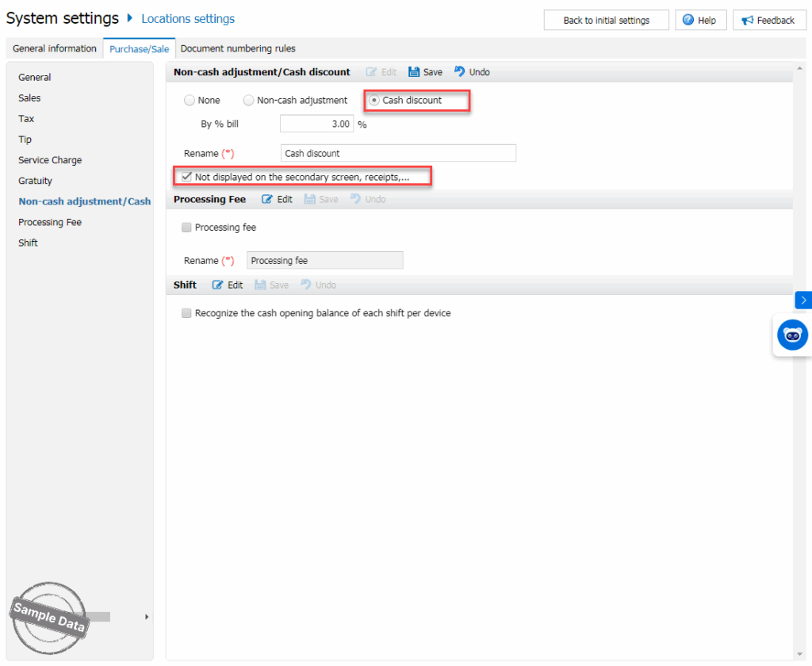Select the None radio option
Viewport: 812px width, 666px height.
tap(190, 101)
